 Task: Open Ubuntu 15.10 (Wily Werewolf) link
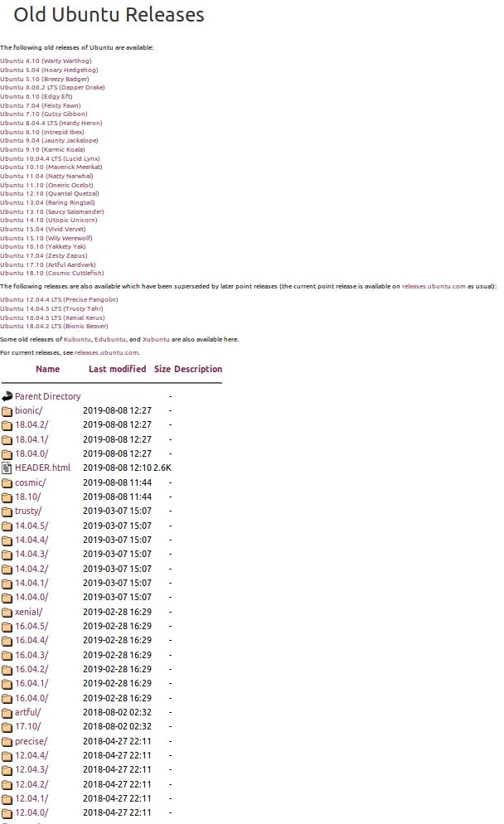pos(46,238)
